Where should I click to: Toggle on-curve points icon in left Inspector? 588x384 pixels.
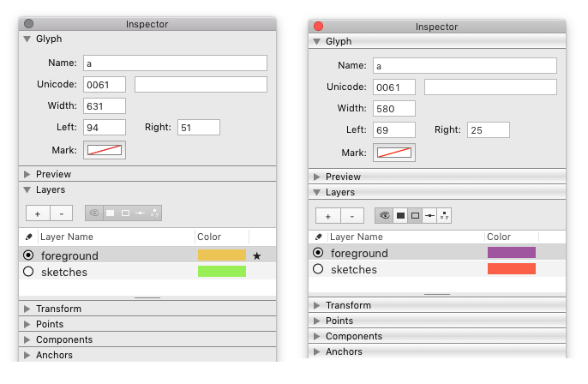[140, 213]
